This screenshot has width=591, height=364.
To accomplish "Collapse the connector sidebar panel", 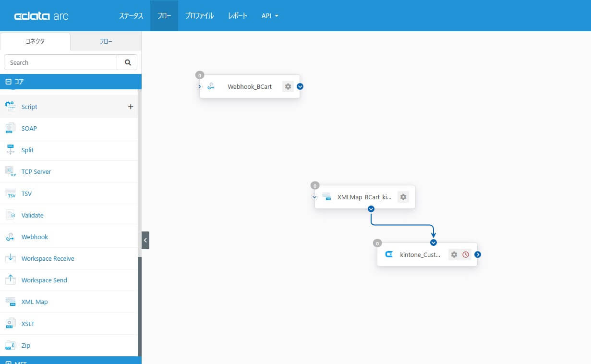I will [x=145, y=240].
